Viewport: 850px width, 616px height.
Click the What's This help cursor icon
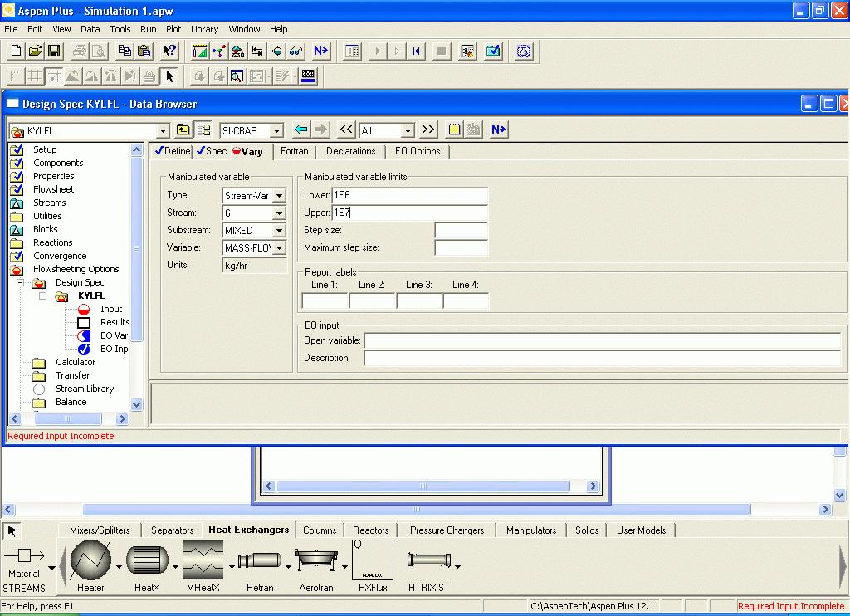pos(169,51)
